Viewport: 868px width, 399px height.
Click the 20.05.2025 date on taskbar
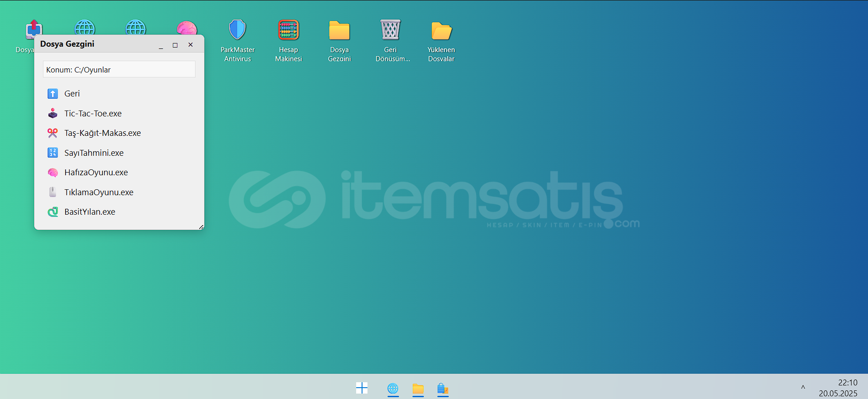point(838,394)
